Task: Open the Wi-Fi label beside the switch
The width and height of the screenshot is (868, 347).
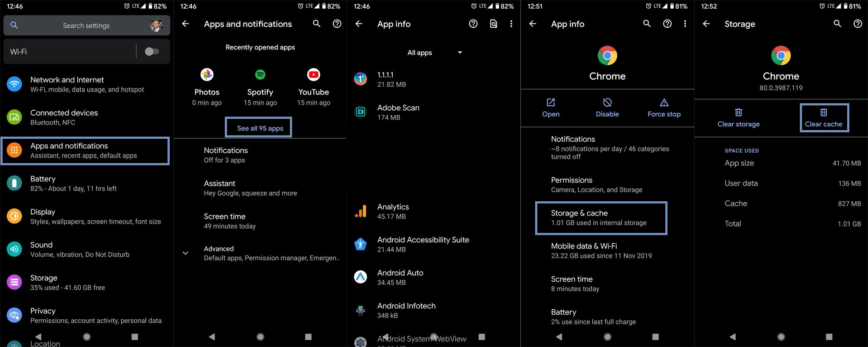Action: (19, 52)
